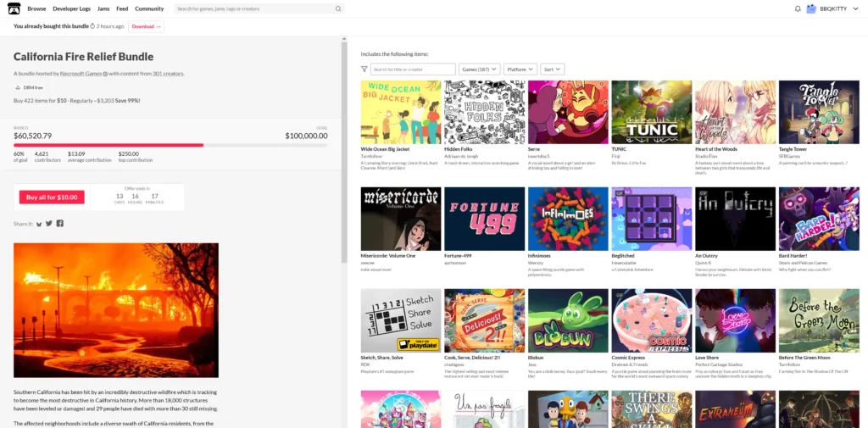Open the Bard Harder! cover thumbnail

pos(819,219)
